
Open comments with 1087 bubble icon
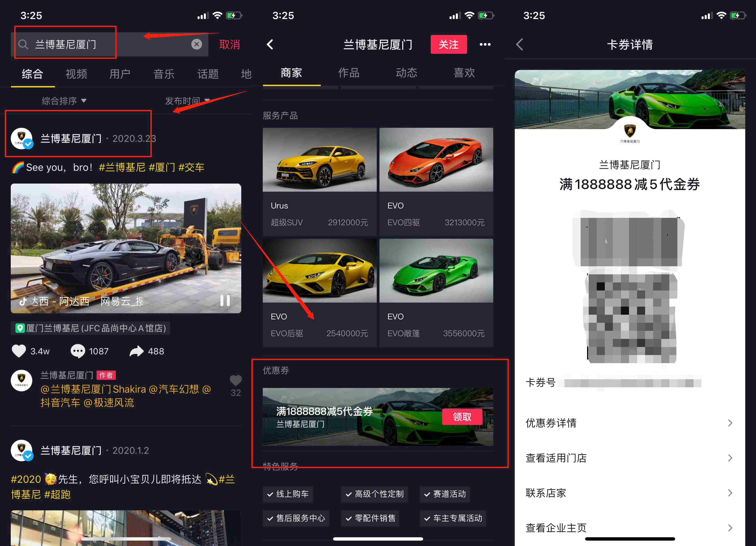point(78,351)
